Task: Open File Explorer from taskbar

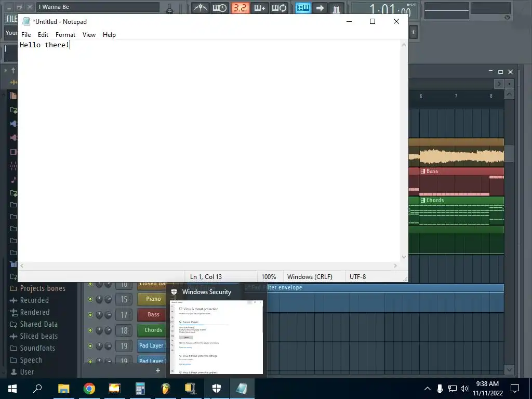Action: tap(63, 389)
